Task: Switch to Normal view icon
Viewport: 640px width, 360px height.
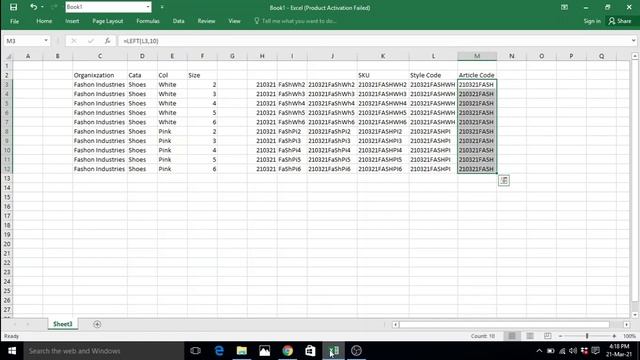Action: click(x=512, y=336)
